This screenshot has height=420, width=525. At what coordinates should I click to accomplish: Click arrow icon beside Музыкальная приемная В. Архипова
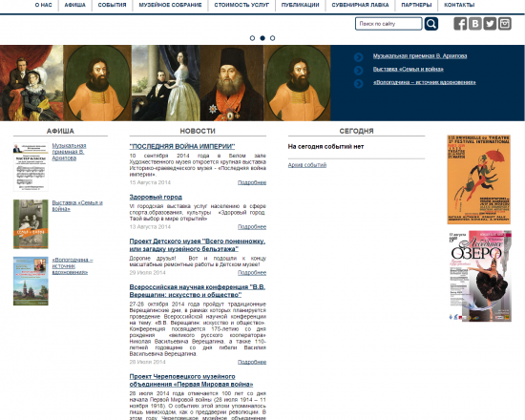click(x=358, y=57)
